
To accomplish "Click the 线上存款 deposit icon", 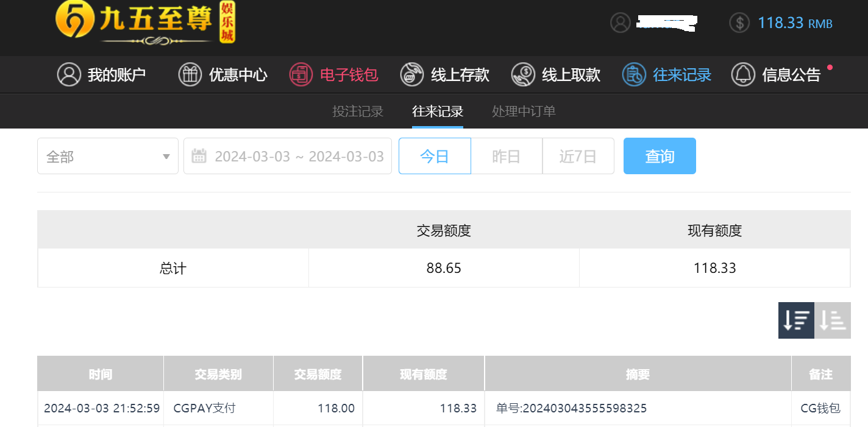I will 412,74.
